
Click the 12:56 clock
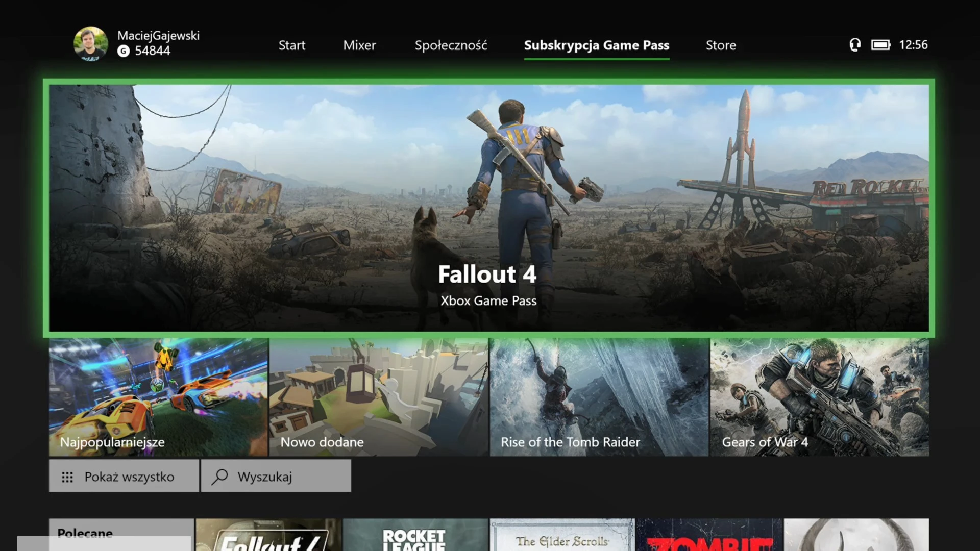(x=913, y=45)
